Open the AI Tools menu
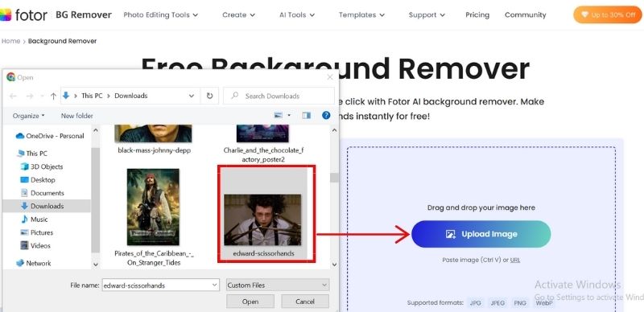Screen dimensions: 644x312 point(297,14)
